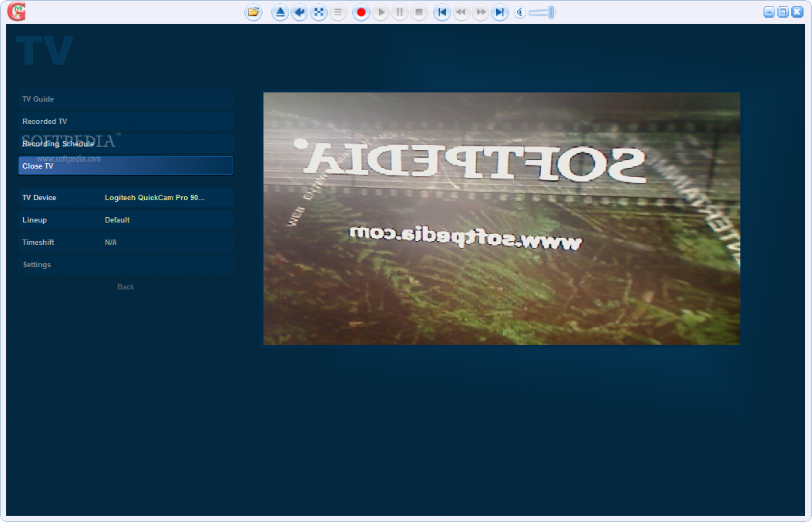Open the menu list icon
The height and width of the screenshot is (522, 812).
338,12
